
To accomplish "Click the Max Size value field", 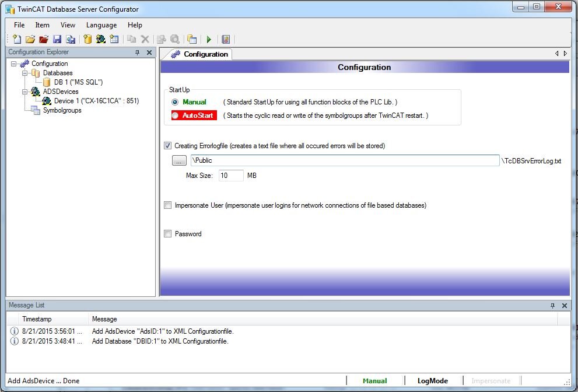I will click(x=231, y=176).
